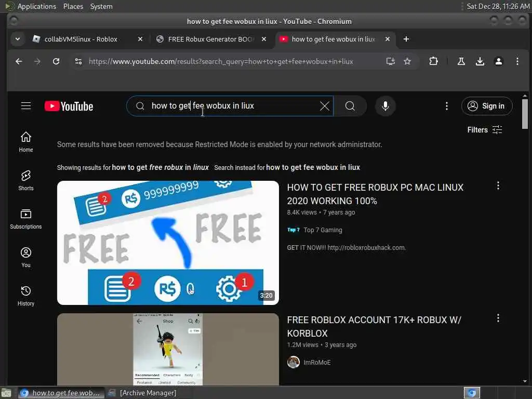532x399 pixels.
Task: Open the Places menu
Action: (73, 6)
